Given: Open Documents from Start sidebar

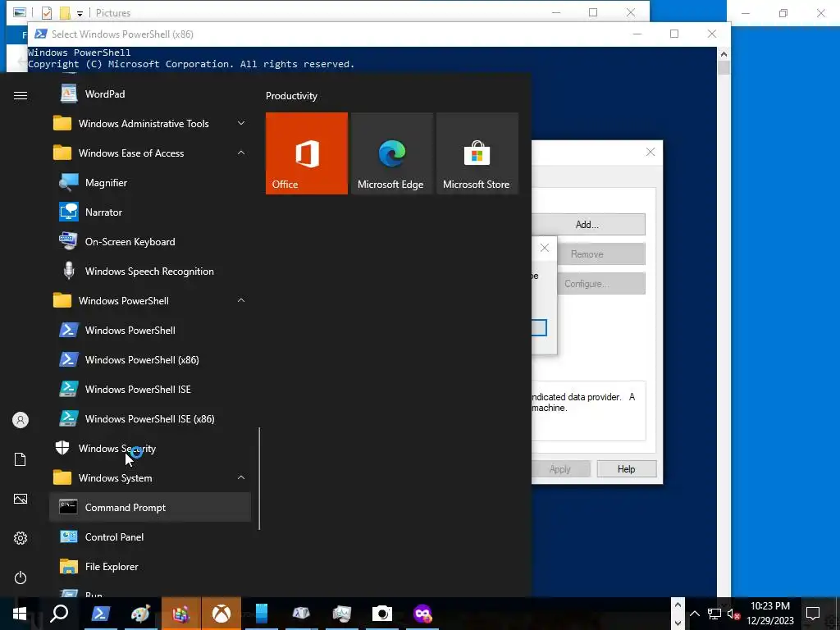Looking at the screenshot, I should click(x=21, y=459).
